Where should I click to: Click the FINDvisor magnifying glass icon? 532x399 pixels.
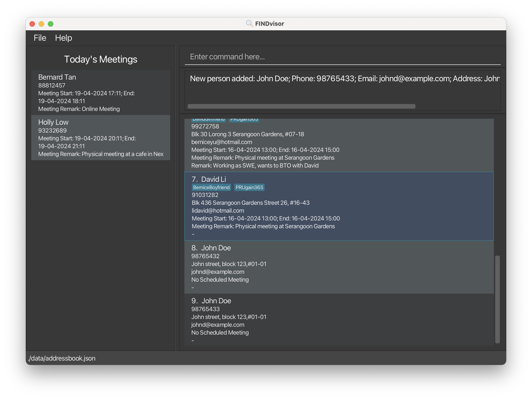pos(249,23)
